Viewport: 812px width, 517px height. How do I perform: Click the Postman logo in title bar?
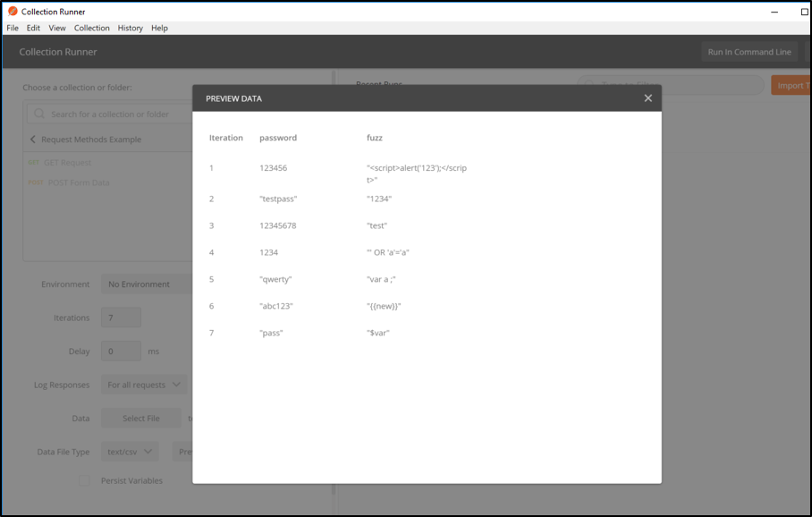(x=13, y=12)
